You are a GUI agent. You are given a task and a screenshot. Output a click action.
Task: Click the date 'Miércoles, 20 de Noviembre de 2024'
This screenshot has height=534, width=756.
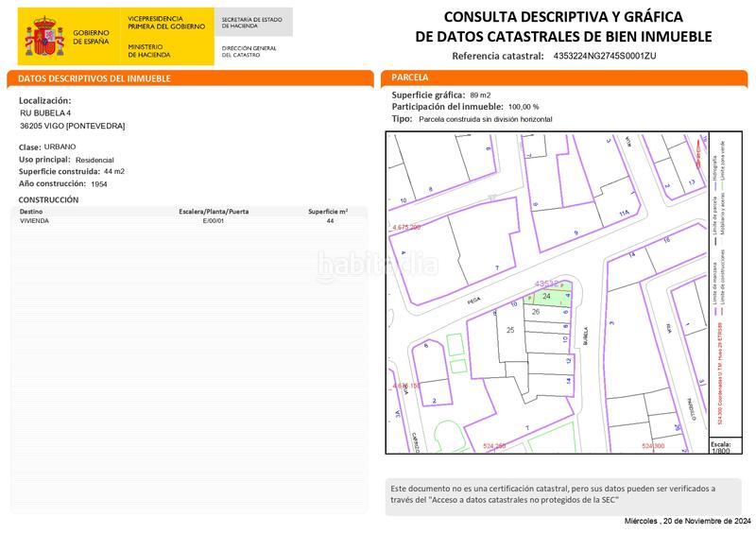coord(688,521)
